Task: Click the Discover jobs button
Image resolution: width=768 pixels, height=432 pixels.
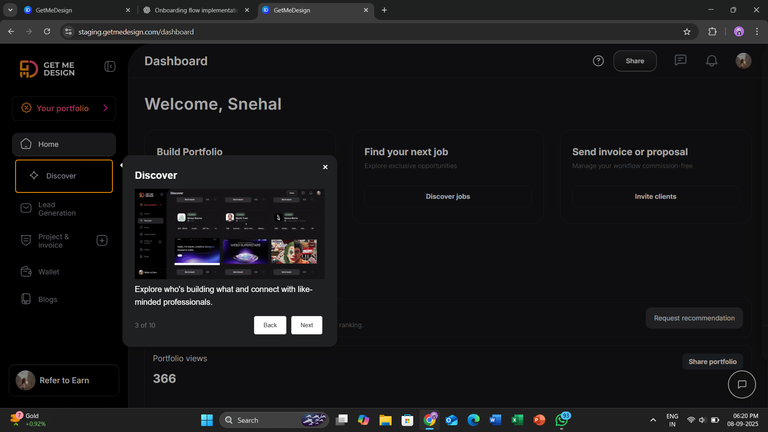Action: [x=448, y=196]
